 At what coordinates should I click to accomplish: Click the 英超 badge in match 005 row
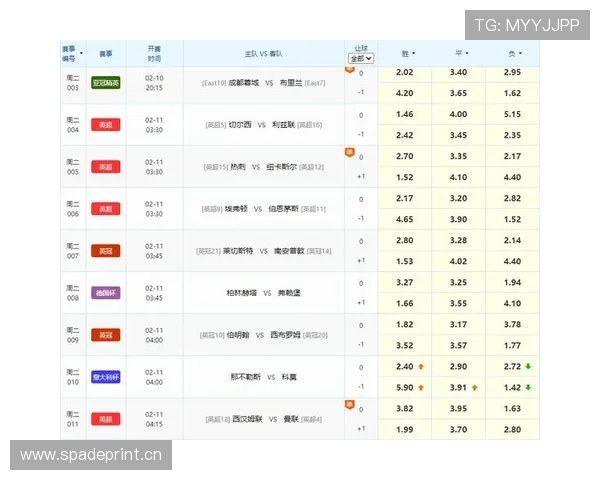click(x=106, y=167)
